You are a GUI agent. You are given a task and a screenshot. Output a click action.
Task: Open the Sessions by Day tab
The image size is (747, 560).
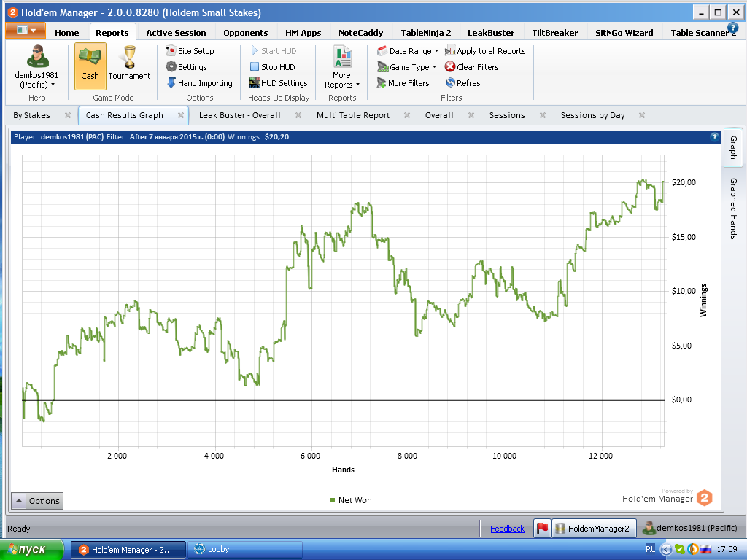coord(592,115)
